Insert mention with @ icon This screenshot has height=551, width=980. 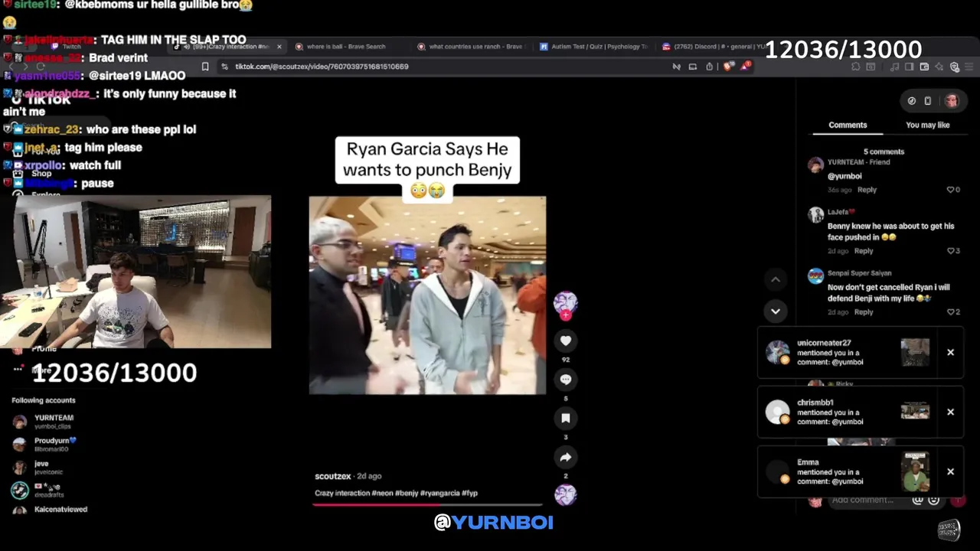(x=917, y=500)
